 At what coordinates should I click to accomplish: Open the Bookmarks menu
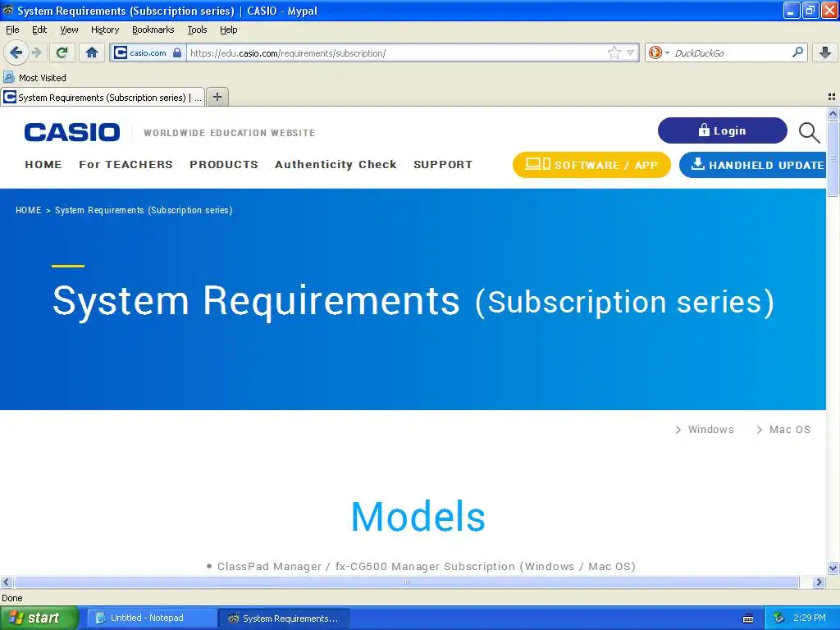(153, 30)
